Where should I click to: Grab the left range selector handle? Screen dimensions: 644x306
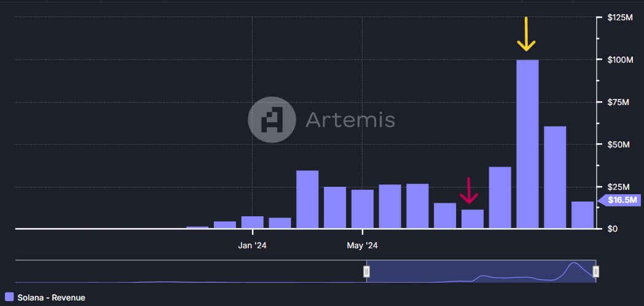click(x=366, y=271)
